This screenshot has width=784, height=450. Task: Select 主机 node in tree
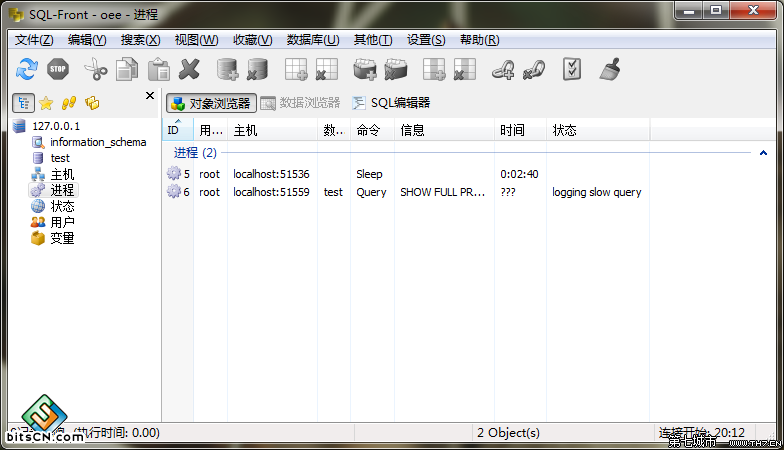pos(62,174)
